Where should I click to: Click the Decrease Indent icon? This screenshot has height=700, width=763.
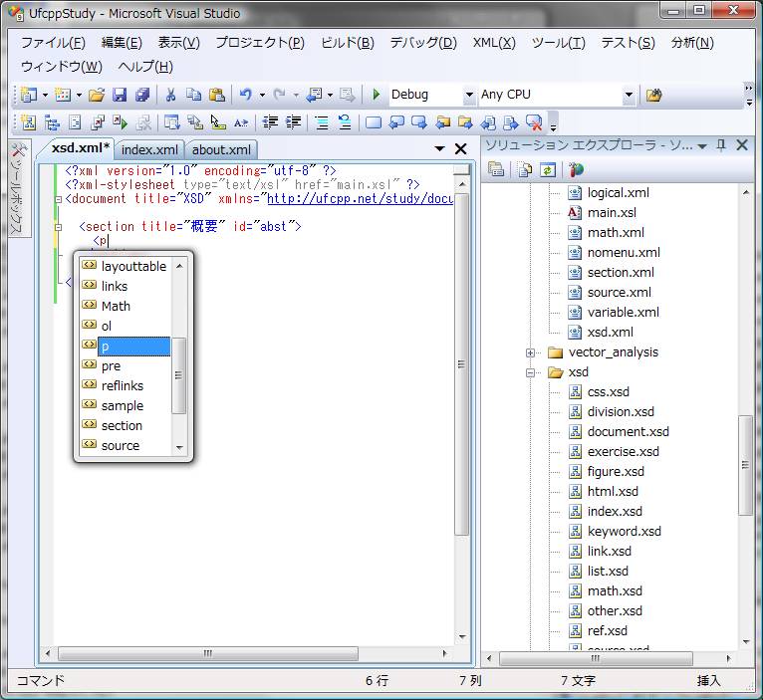(x=270, y=122)
